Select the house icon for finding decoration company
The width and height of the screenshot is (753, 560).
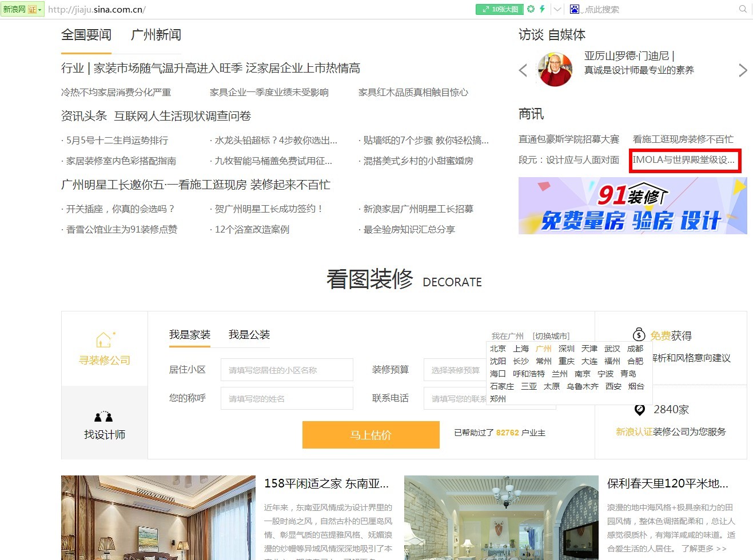click(x=104, y=340)
